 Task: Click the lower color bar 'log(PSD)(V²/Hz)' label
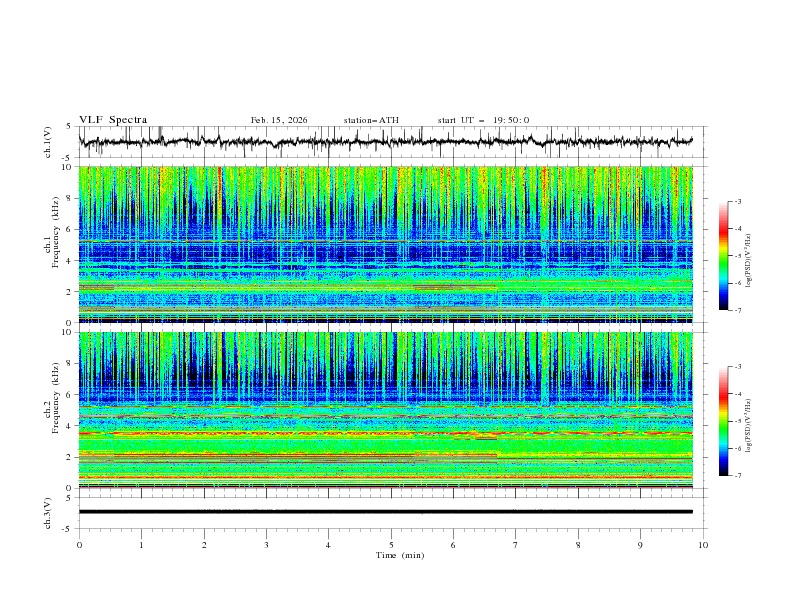coord(749,426)
